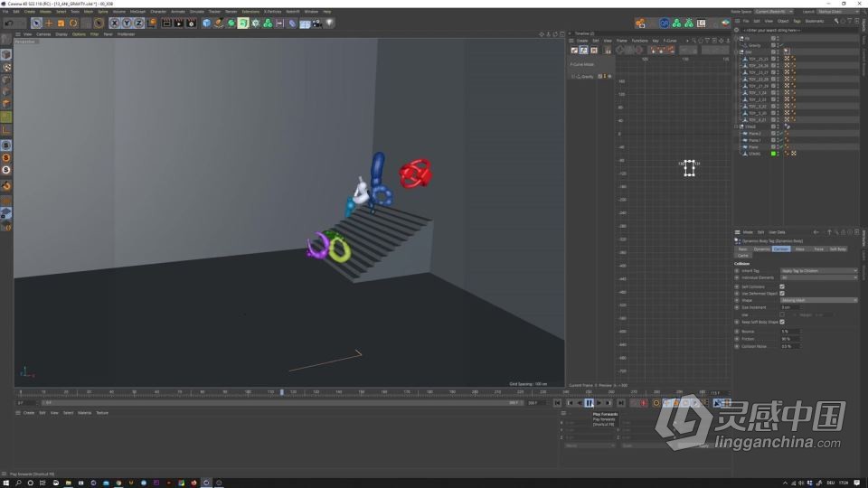Collapse the SIM group in object manager
Viewport: 868px width, 488px height.
pyautogui.click(x=738, y=52)
